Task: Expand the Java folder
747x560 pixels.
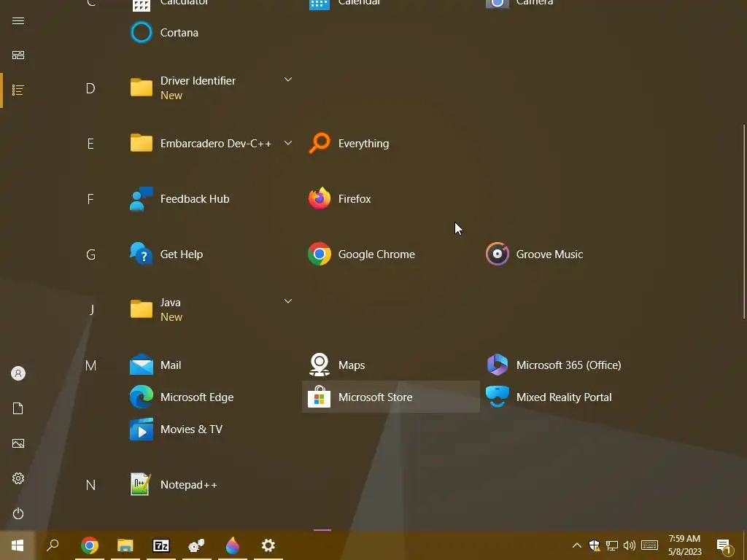Action: (213, 309)
